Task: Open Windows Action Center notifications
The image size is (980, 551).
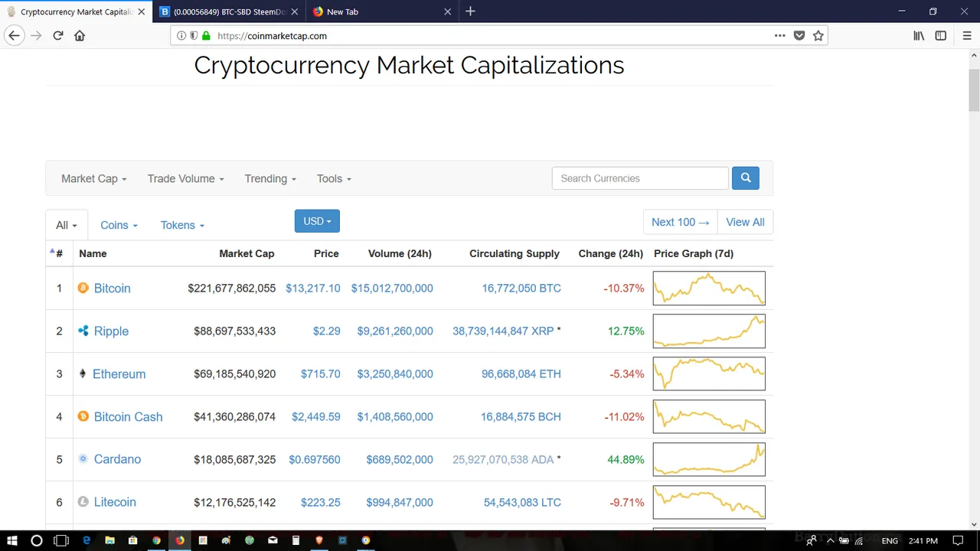Action: point(959,540)
